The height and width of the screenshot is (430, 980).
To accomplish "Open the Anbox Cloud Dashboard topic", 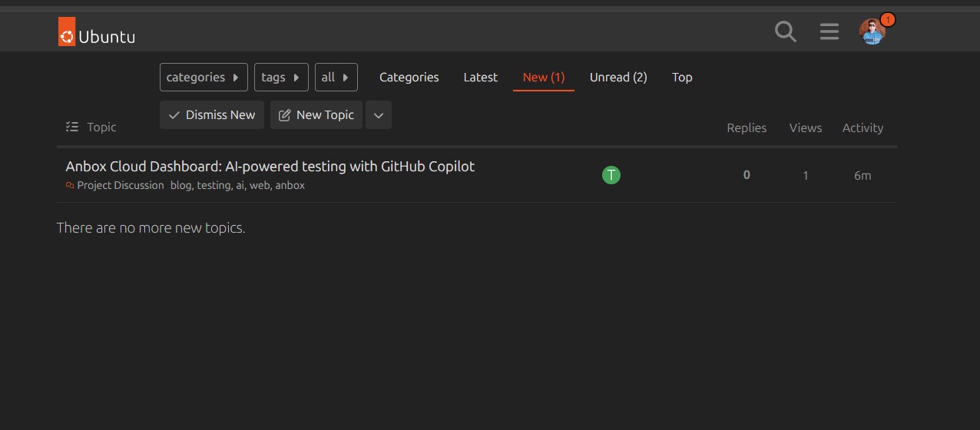I will pos(270,167).
